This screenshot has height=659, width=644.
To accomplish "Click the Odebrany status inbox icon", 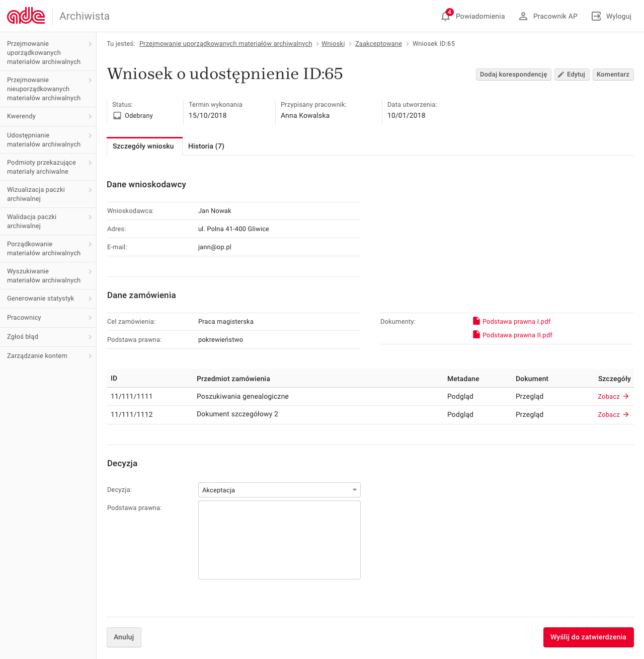I will pyautogui.click(x=117, y=116).
